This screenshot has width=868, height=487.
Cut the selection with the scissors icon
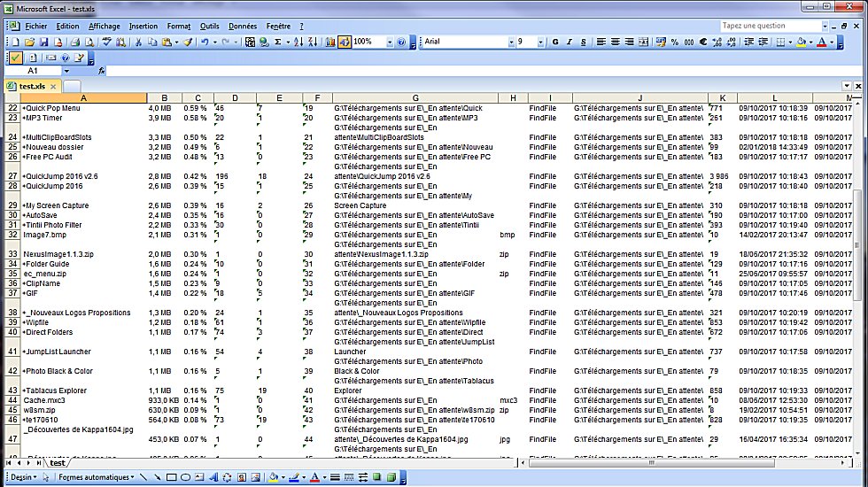click(x=138, y=43)
